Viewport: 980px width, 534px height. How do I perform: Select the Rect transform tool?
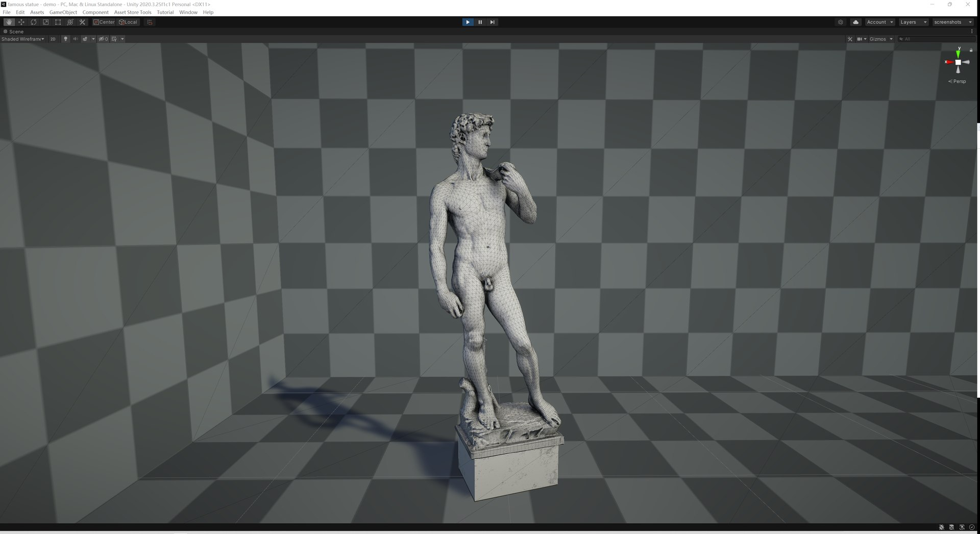58,22
